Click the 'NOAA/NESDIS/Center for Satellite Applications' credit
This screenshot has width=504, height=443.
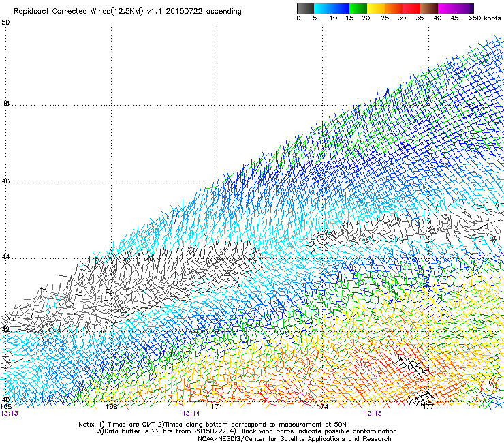(272, 439)
